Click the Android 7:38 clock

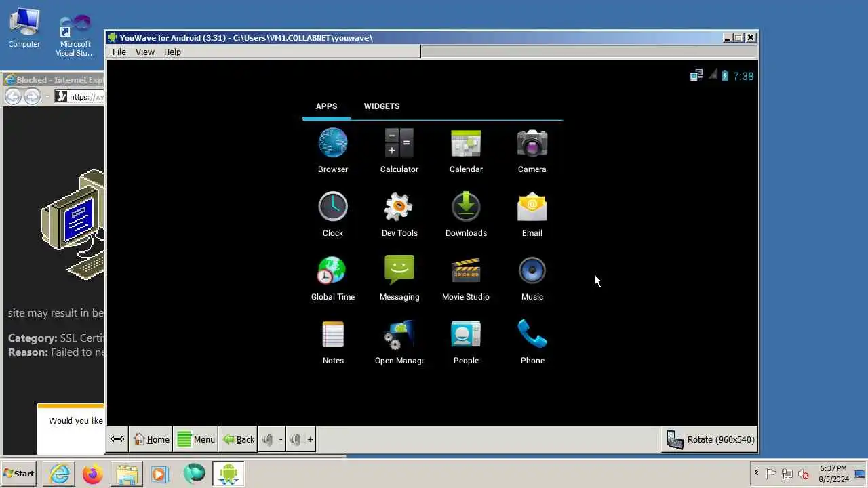point(743,76)
